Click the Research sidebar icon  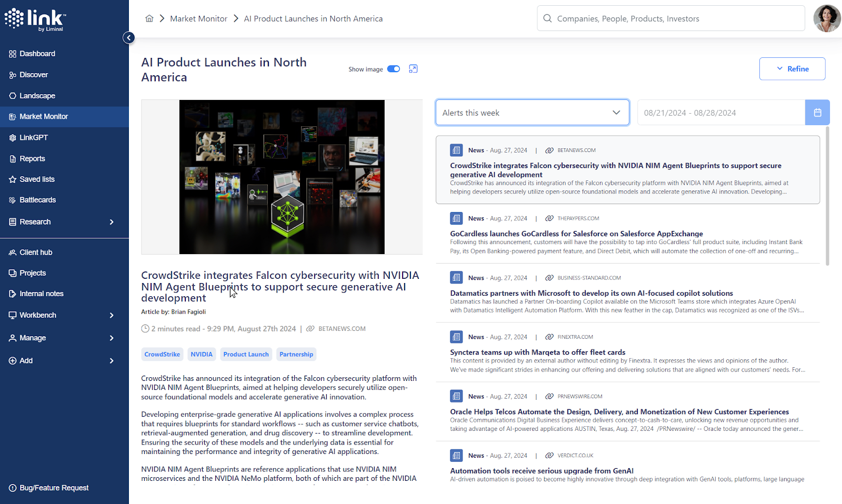tap(13, 222)
